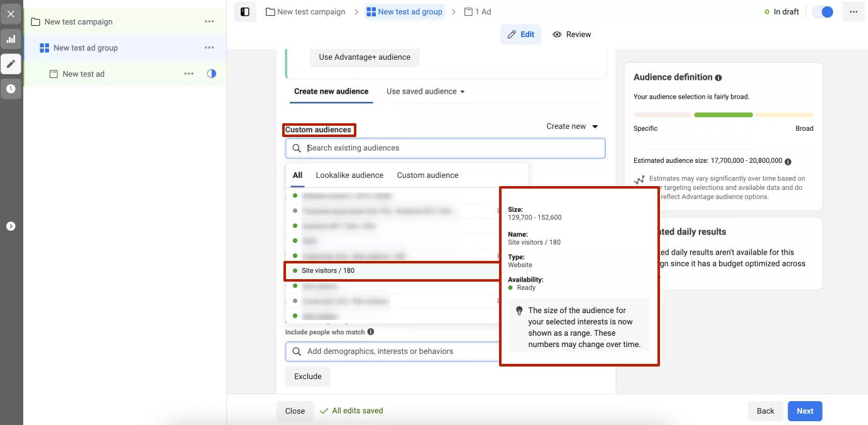Click info icon beside estimated audience size
This screenshot has height=425, width=868.
pos(788,162)
